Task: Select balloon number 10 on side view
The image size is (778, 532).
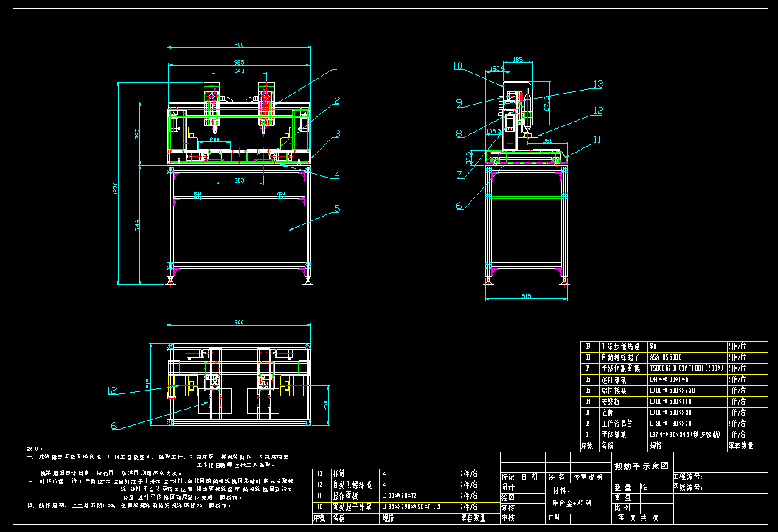Action: pos(457,66)
